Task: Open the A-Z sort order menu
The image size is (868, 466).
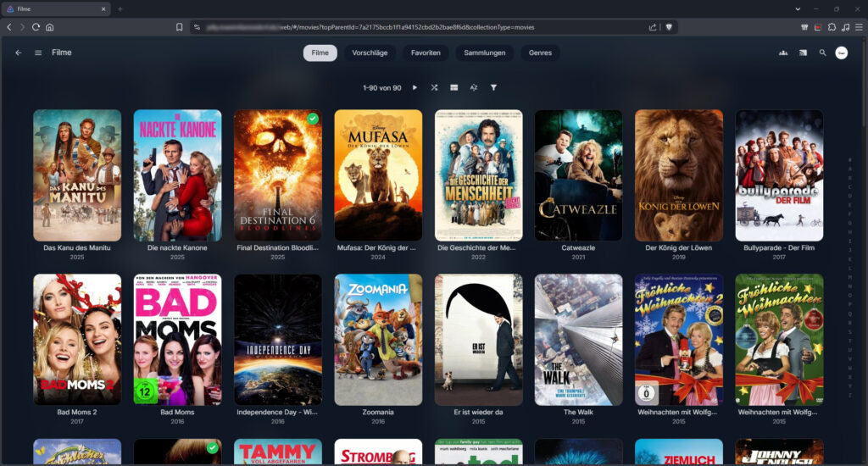Action: click(474, 87)
